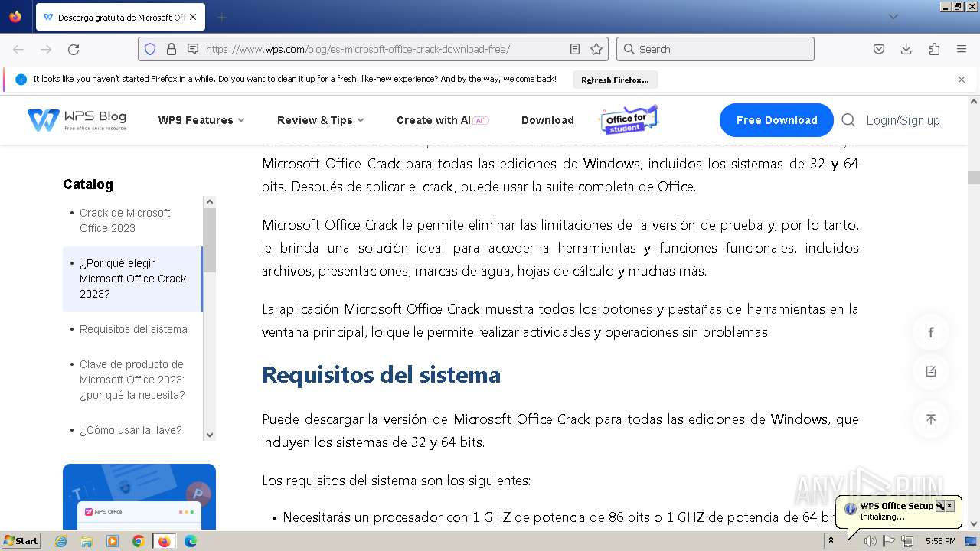Viewport: 980px width, 551px height.
Task: Expand the Review & Tips menu
Action: 320,120
